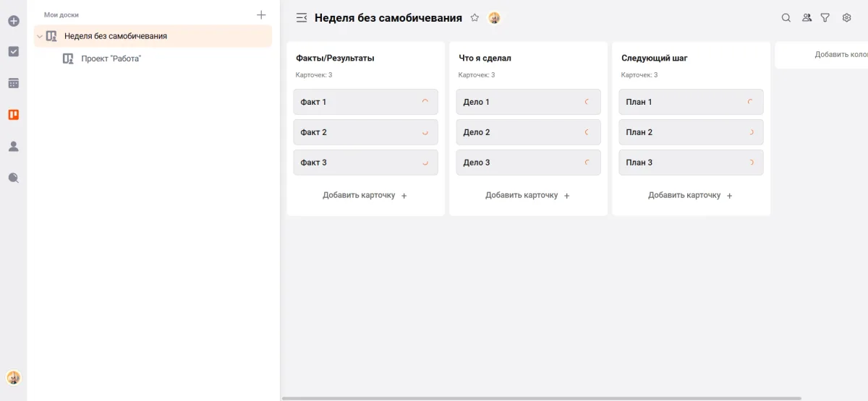
Task: Select the Проект "Работа" board
Action: [x=111, y=59]
